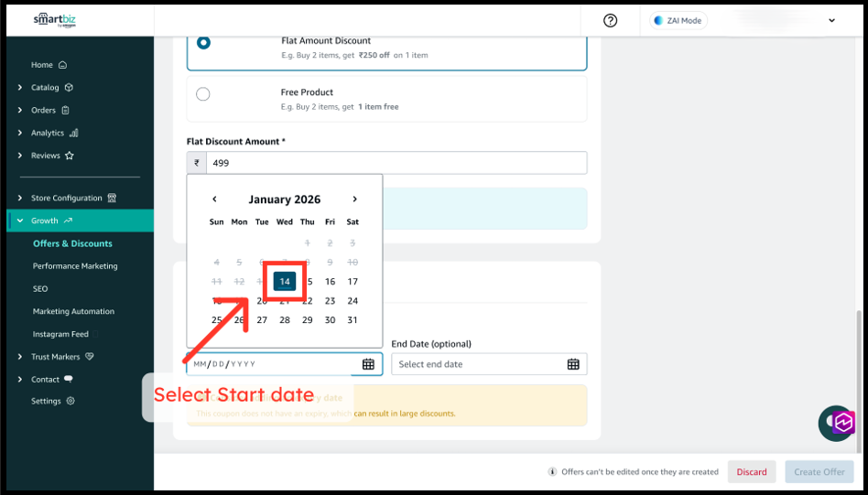Expand the Catalog menu section

pyautogui.click(x=44, y=88)
